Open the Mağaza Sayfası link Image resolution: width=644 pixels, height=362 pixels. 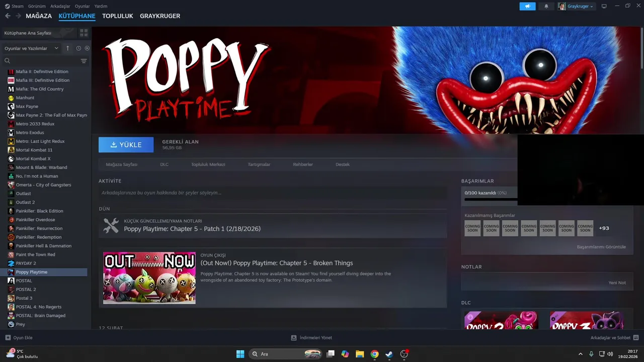tap(121, 164)
